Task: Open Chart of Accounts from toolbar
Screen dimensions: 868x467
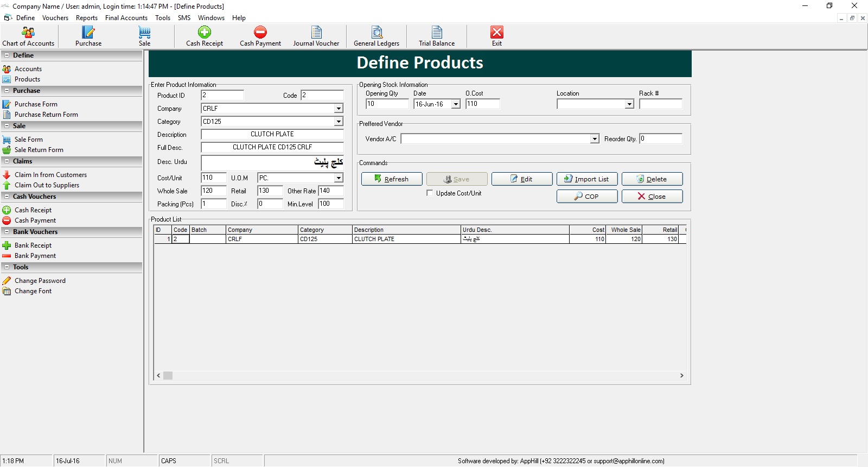Action: [28, 36]
